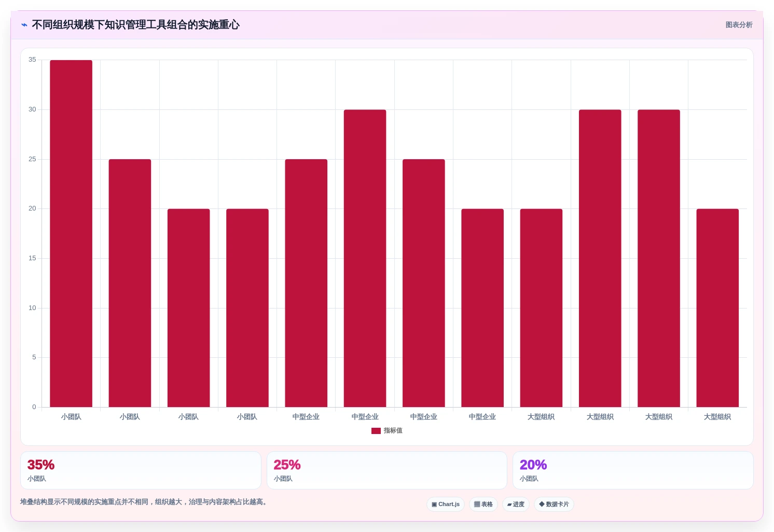Click the chart title 不同组织规模下知识管理工具组合的实施重心
Viewport: 774px width, 532px height.
[136, 25]
